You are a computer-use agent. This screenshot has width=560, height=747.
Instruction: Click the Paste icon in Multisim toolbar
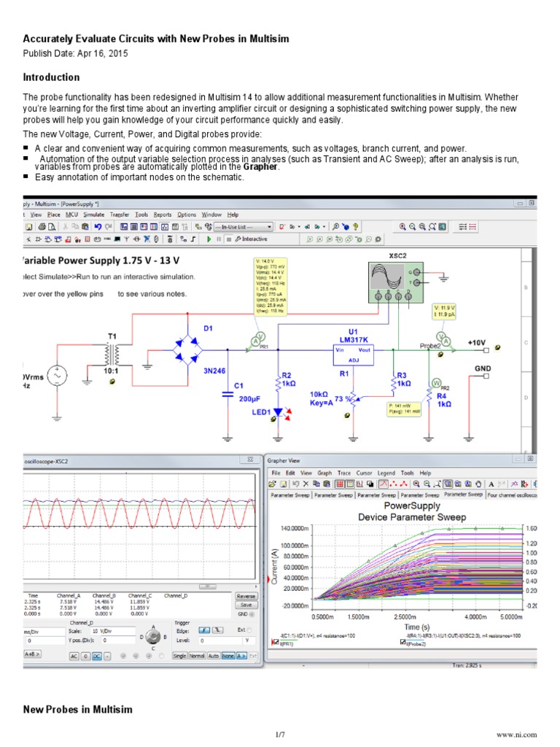click(x=85, y=227)
